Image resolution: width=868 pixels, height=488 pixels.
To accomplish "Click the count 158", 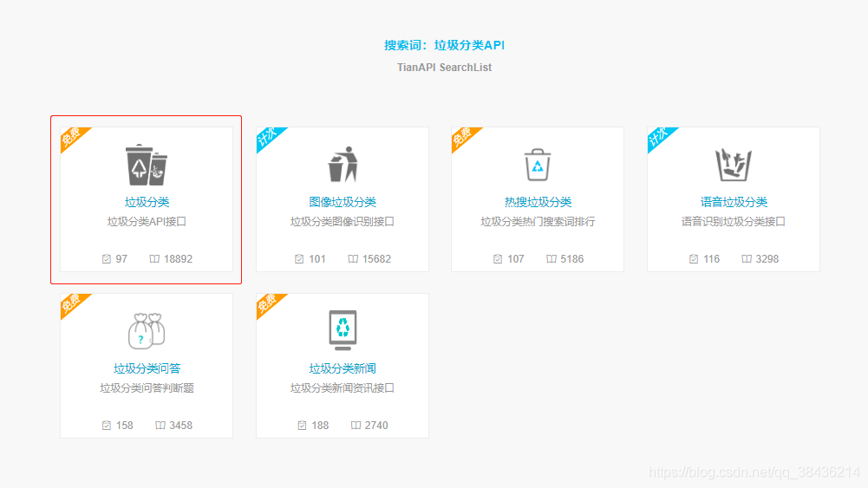I will (125, 426).
